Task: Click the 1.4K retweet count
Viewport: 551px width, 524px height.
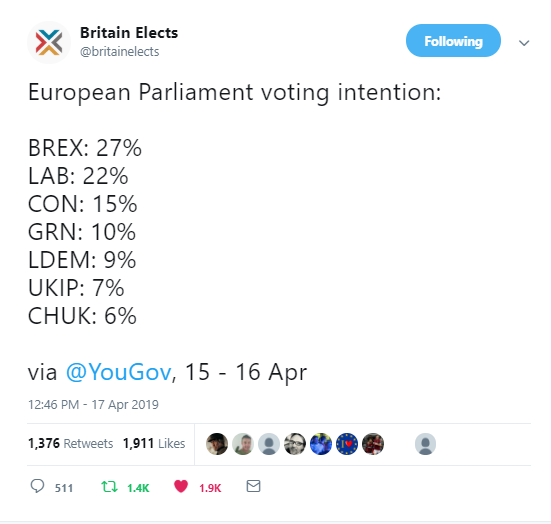Action: [x=138, y=488]
